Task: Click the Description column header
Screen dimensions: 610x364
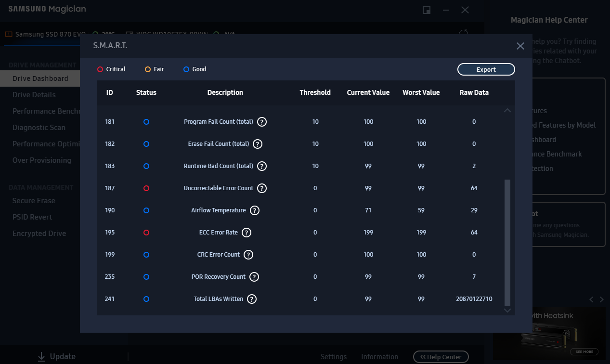Action: point(225,92)
